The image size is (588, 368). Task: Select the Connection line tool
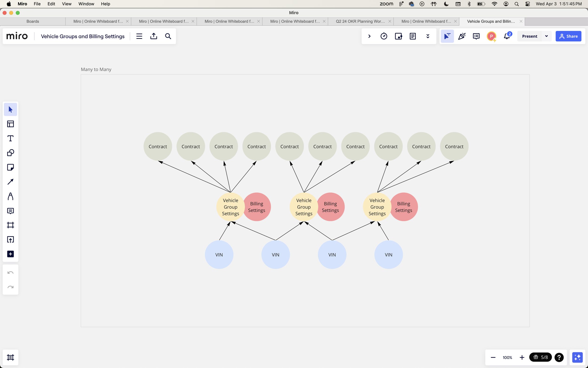(10, 182)
